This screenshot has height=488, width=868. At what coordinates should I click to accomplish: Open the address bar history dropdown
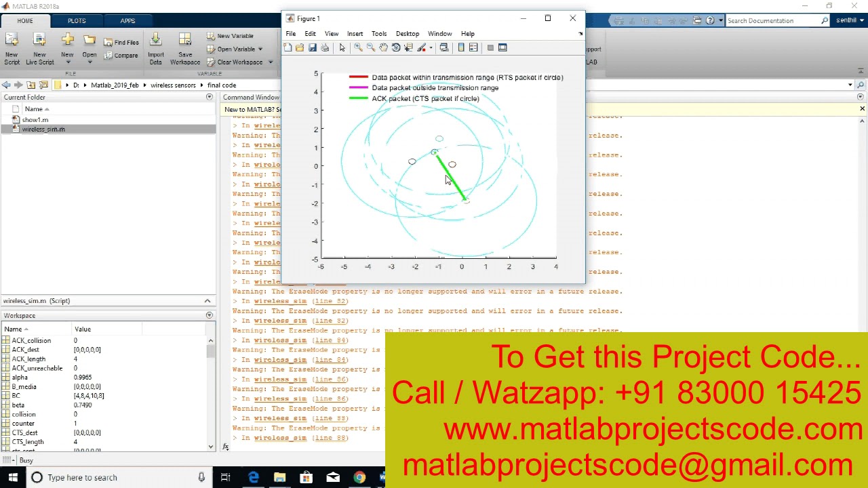point(850,85)
